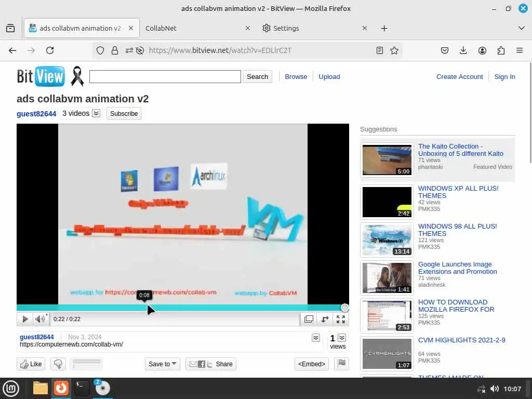The image size is (532, 399).
Task: Click the Search button
Action: click(x=258, y=77)
